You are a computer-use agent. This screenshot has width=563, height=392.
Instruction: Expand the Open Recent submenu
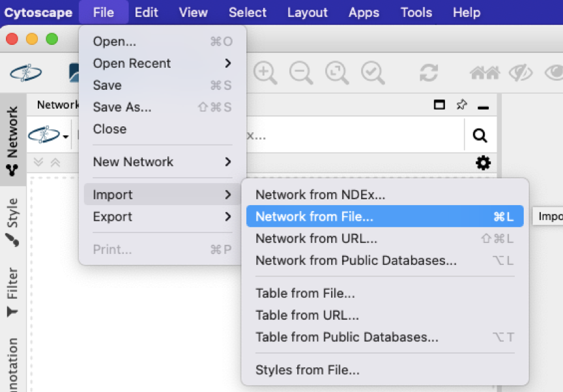[x=162, y=63]
